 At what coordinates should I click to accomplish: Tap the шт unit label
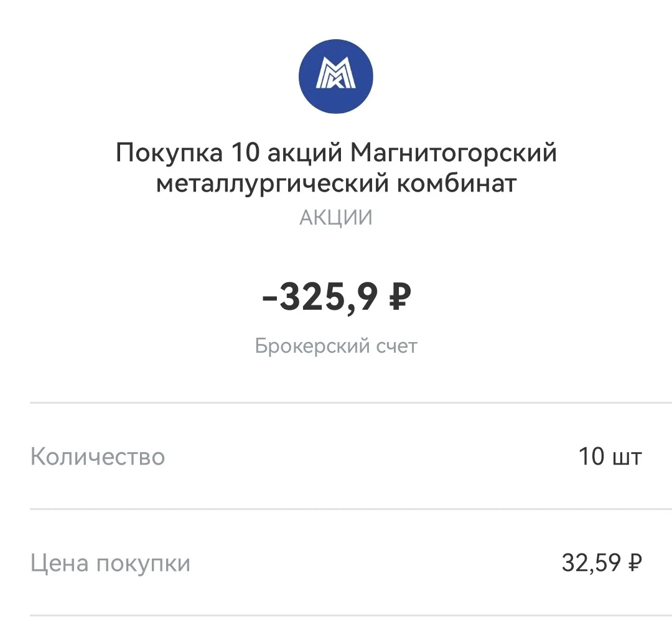pyautogui.click(x=627, y=458)
